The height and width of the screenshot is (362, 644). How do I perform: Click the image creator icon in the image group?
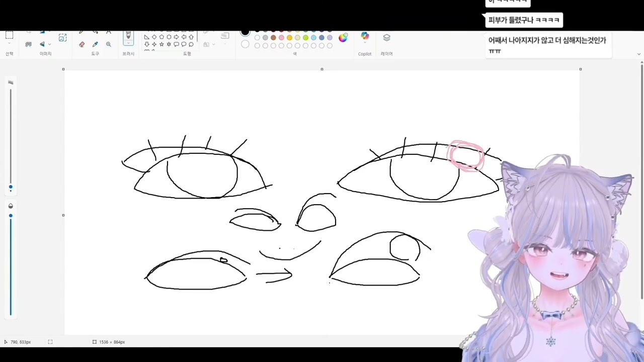[x=62, y=38]
